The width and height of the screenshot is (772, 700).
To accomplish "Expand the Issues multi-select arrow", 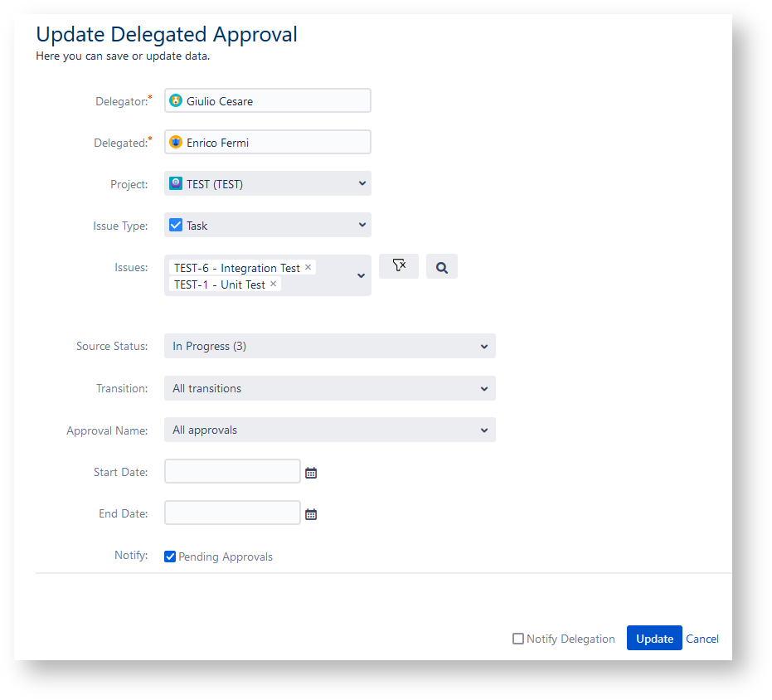I will coord(362,275).
